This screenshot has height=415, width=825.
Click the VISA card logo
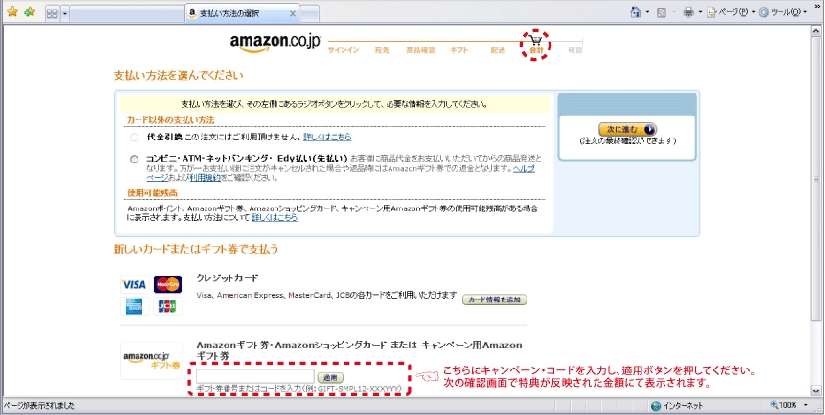point(134,285)
